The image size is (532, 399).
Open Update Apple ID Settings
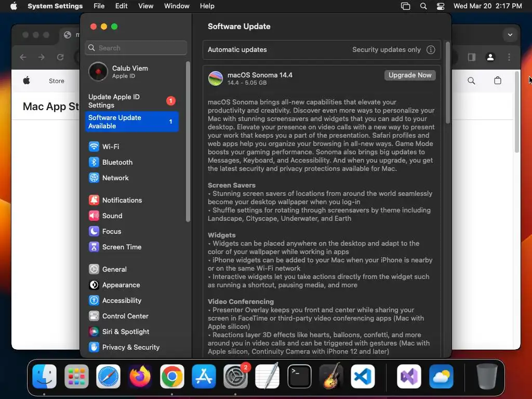coord(131,101)
